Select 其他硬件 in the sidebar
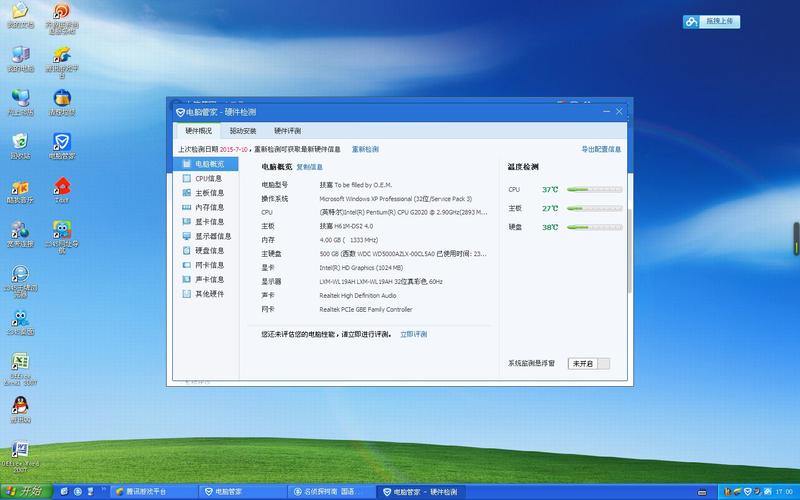 click(x=205, y=294)
